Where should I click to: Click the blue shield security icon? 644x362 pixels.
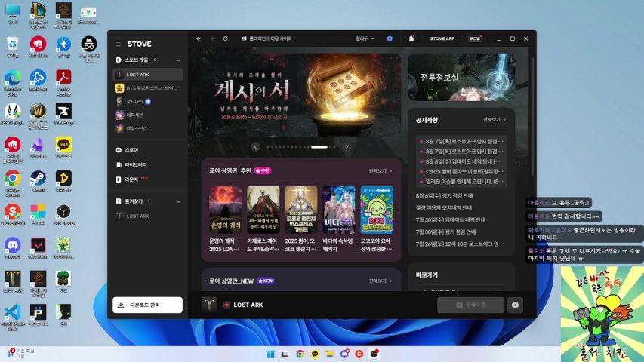point(390,38)
